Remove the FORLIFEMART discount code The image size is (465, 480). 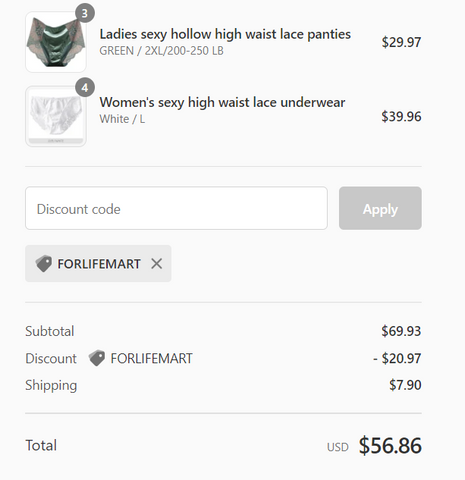coord(156,264)
